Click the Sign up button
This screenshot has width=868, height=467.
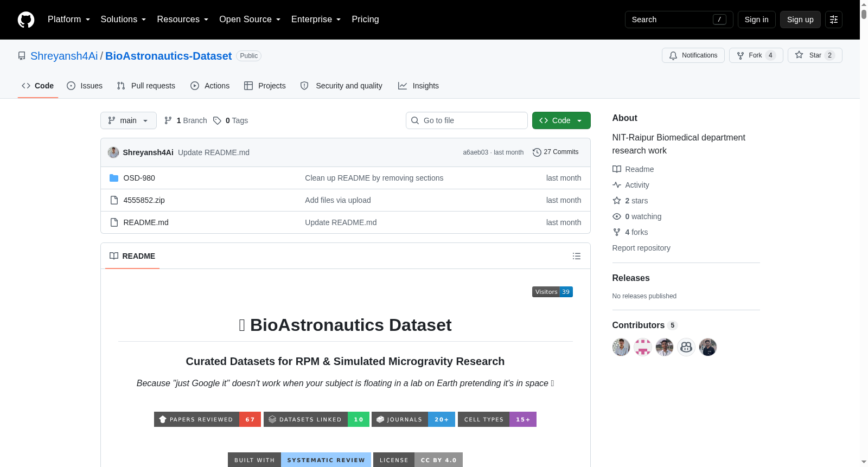coord(800,20)
